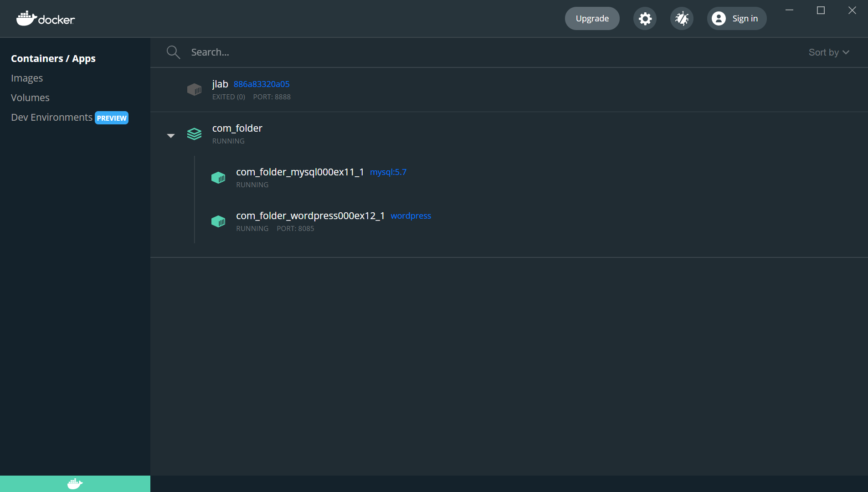This screenshot has width=868, height=492.
Task: Open the Dev Environments section
Action: pyautogui.click(x=51, y=117)
